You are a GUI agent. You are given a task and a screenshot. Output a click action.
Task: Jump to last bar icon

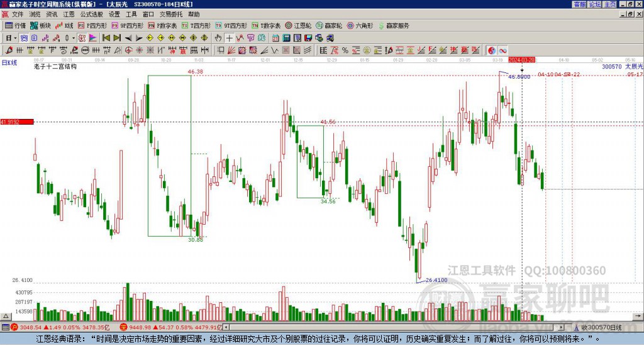tap(117, 38)
